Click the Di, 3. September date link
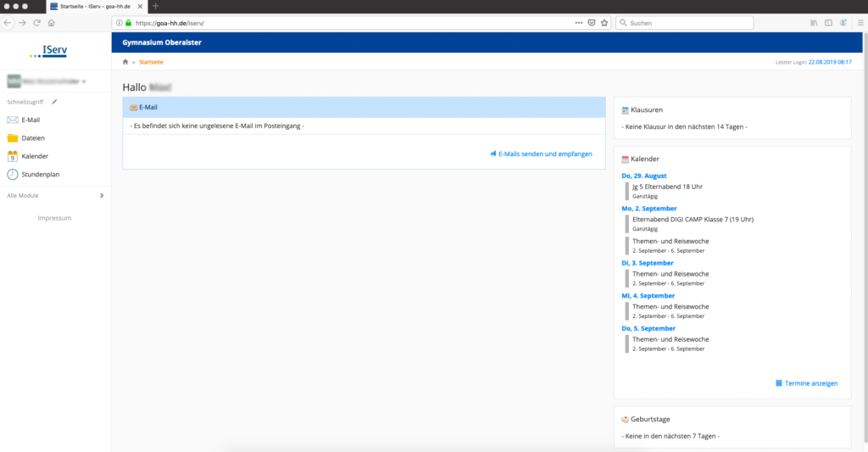Image resolution: width=868 pixels, height=452 pixels. (x=647, y=263)
